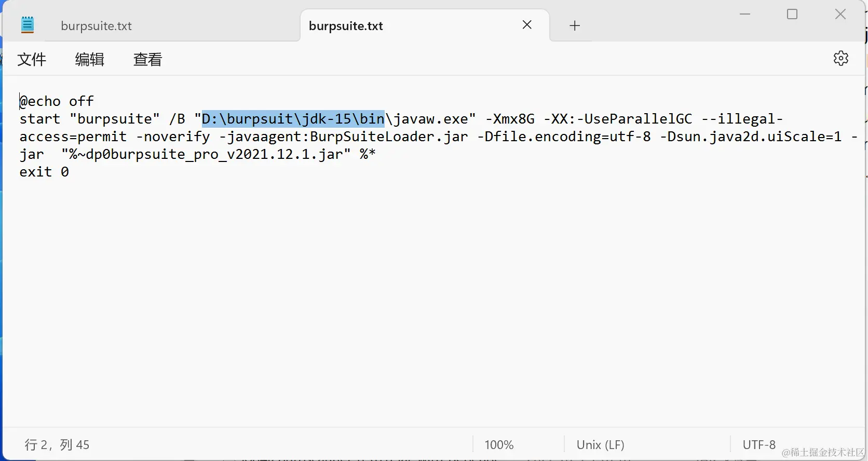Click the '@echo off' line
The height and width of the screenshot is (461, 868).
[57, 101]
